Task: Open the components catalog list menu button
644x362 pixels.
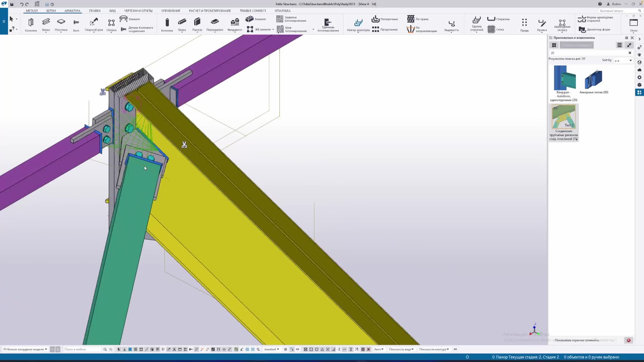Action: [x=620, y=45]
